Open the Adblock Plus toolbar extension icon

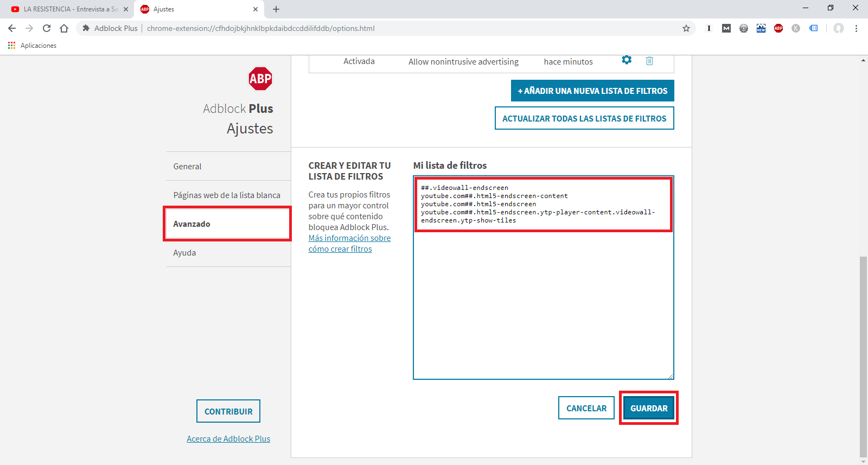778,28
